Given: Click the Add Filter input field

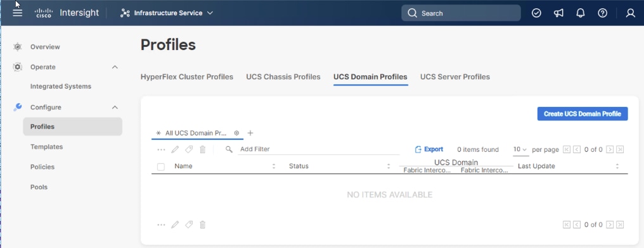Looking at the screenshot, I should tap(319, 149).
